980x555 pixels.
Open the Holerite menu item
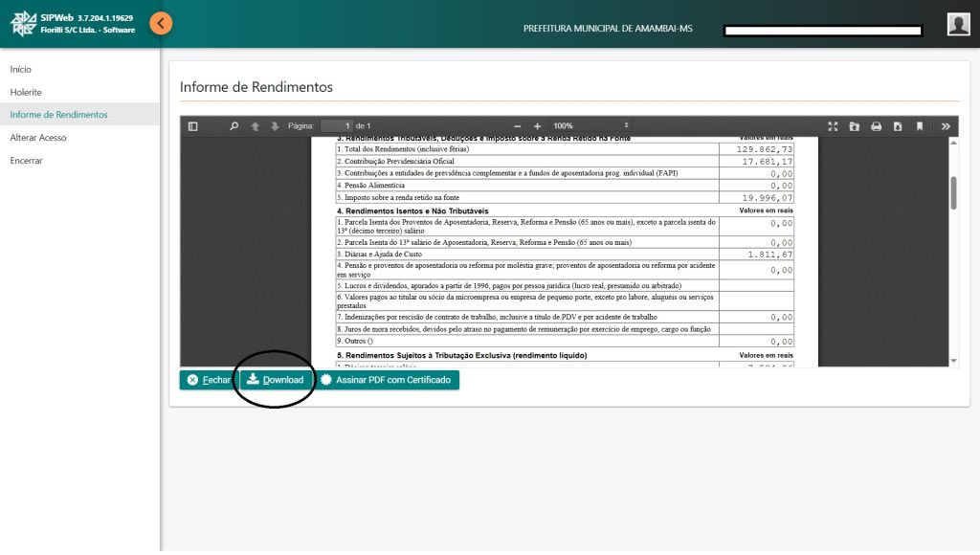pyautogui.click(x=26, y=92)
